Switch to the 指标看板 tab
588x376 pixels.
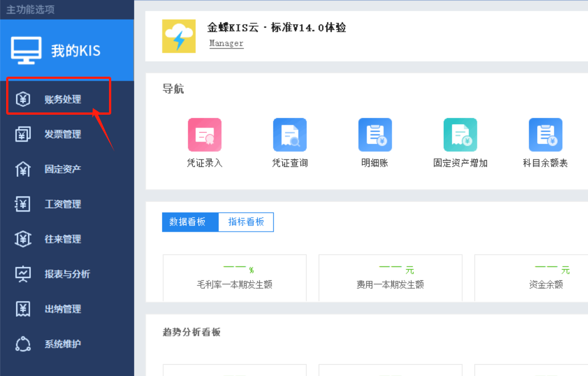coord(246,222)
